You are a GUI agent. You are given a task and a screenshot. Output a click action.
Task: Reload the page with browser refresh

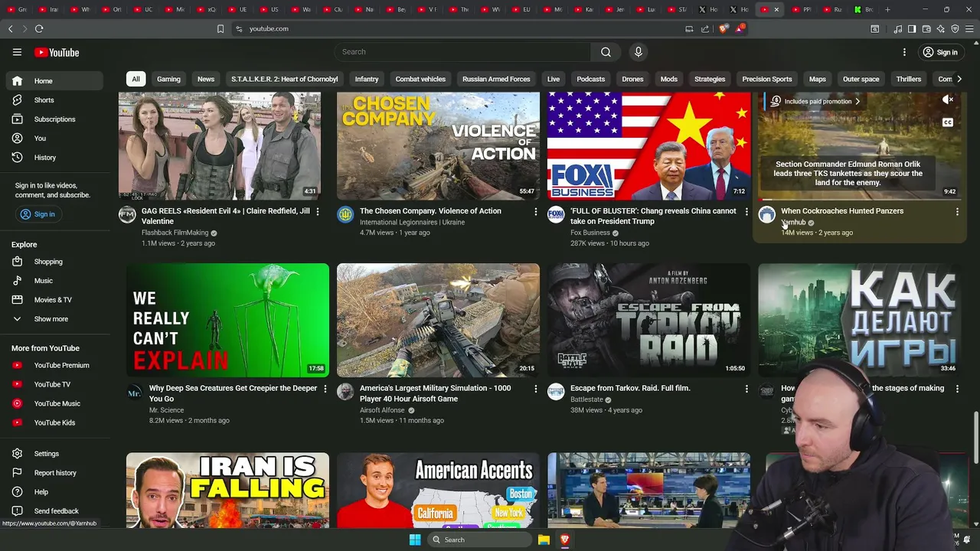[38, 28]
